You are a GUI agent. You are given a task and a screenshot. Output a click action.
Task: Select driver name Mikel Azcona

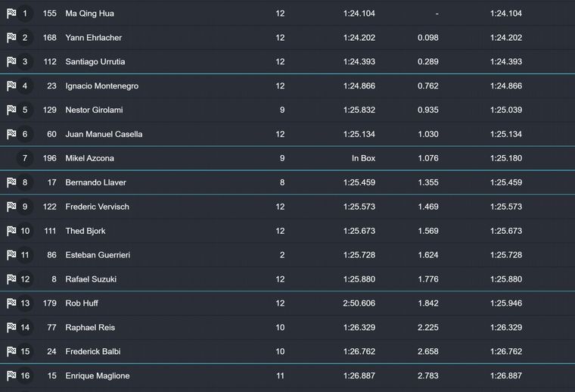click(89, 158)
